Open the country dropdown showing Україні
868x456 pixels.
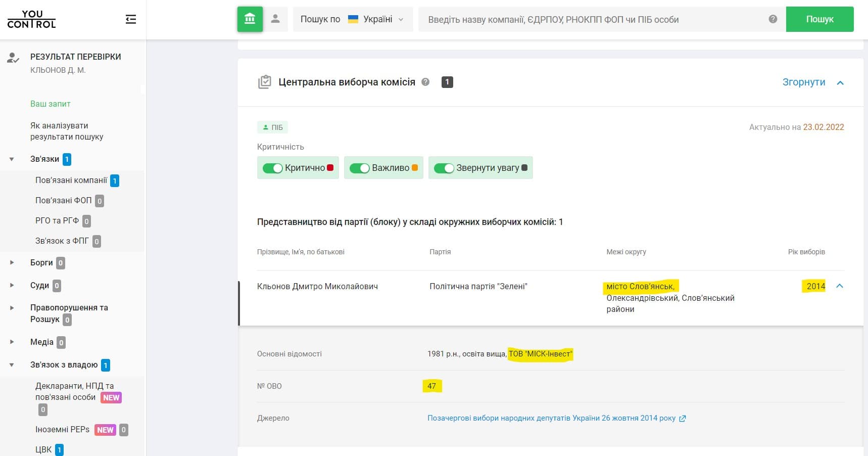pos(353,19)
